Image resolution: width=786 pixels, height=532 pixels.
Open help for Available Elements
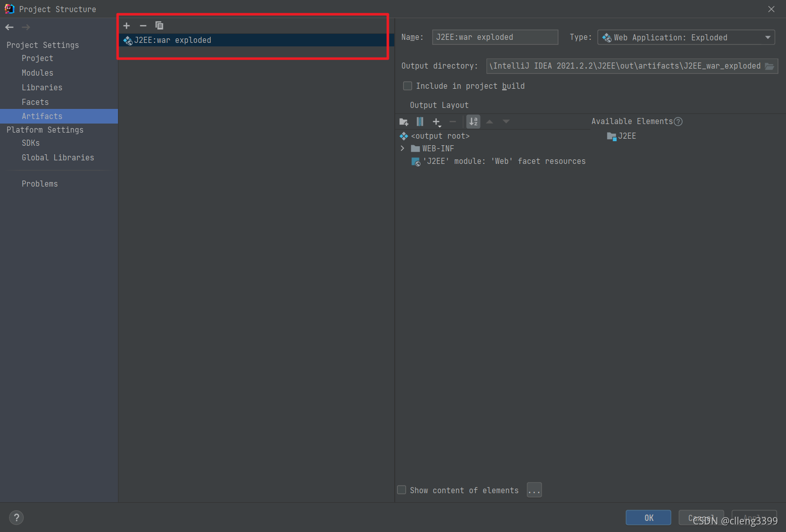tap(678, 122)
